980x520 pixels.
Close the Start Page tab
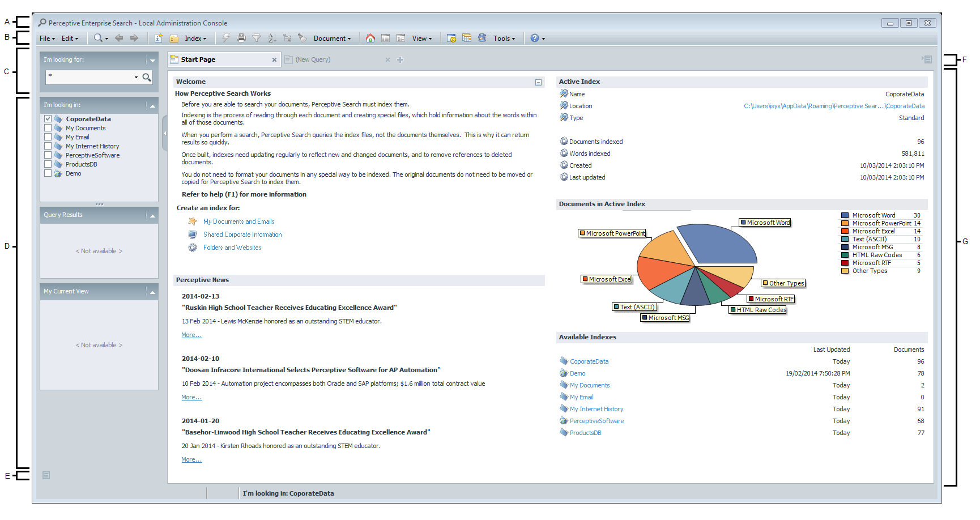click(274, 59)
